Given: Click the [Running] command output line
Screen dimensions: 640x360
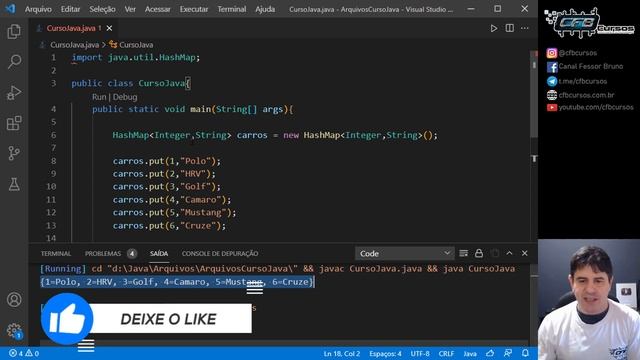Looking at the screenshot, I should [277, 269].
